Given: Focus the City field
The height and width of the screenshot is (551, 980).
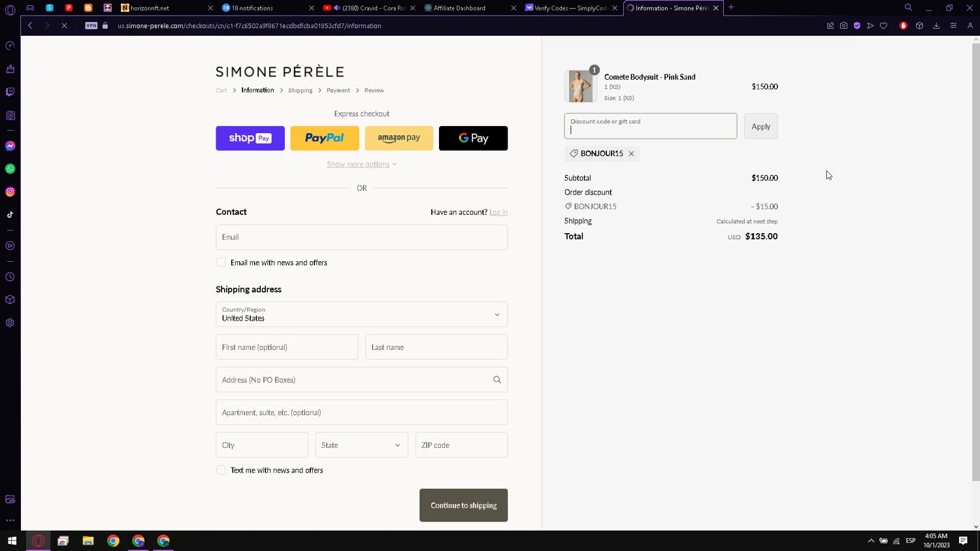Looking at the screenshot, I should pos(262,445).
